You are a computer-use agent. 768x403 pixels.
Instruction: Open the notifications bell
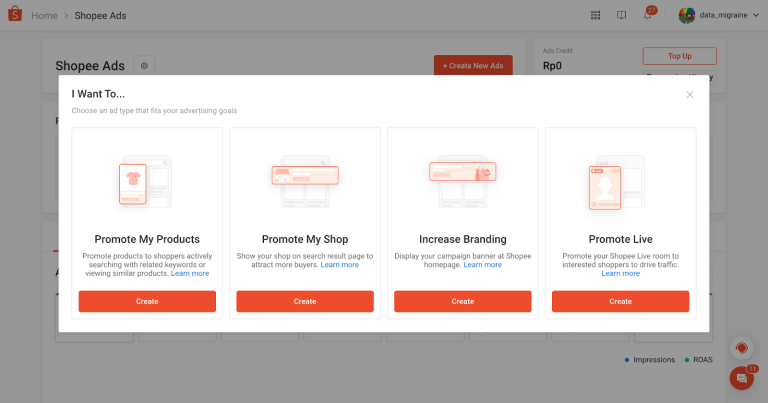click(x=648, y=16)
